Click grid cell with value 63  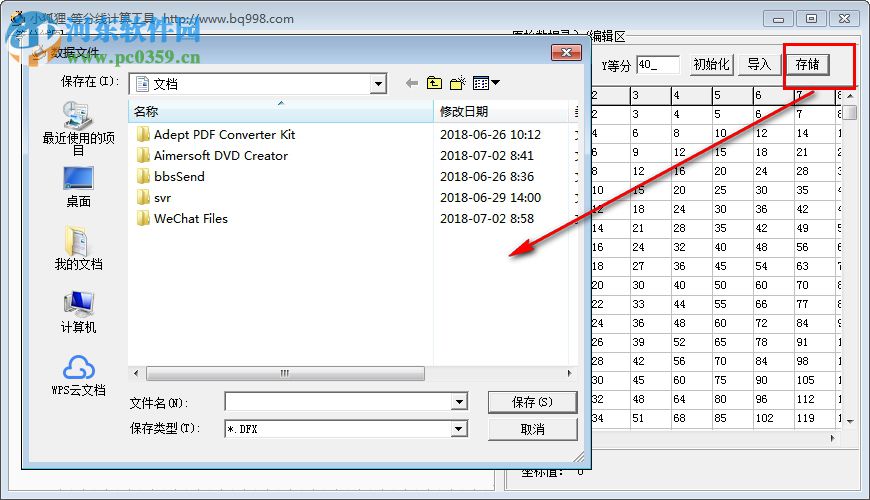(814, 266)
